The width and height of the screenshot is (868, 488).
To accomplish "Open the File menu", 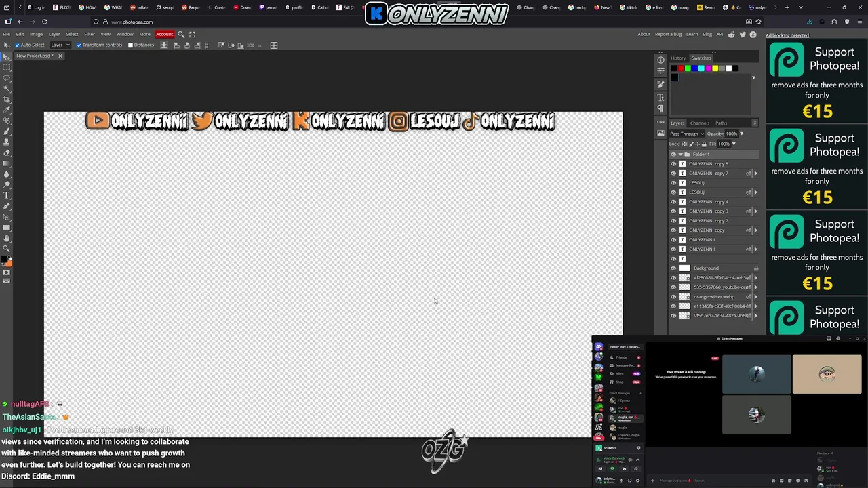I will [6, 34].
